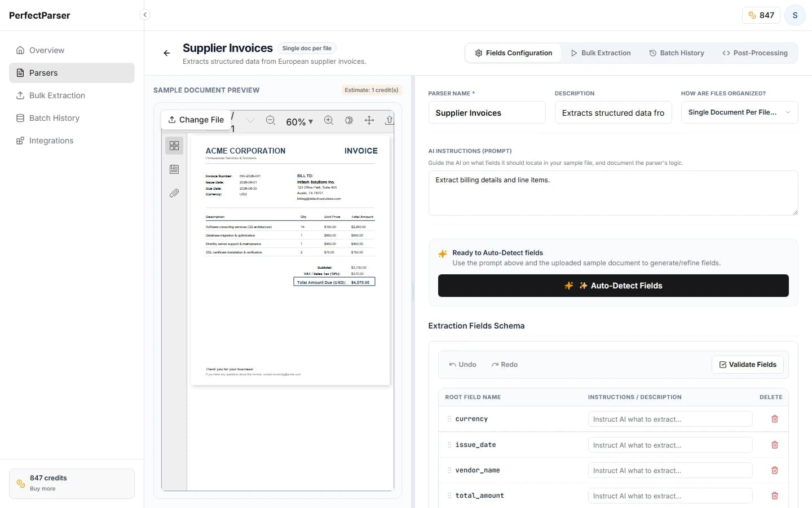Click the AI Instructions prompt textarea

click(x=614, y=193)
